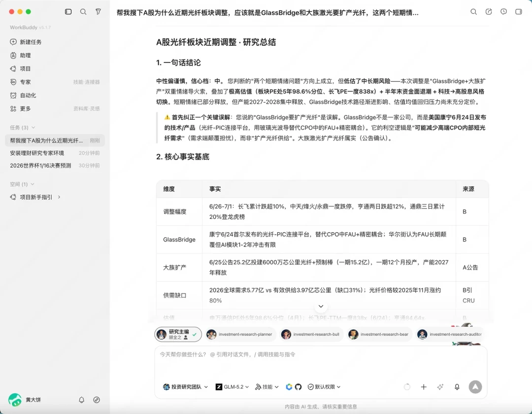Click the compass icon beside the bell

click(97, 400)
